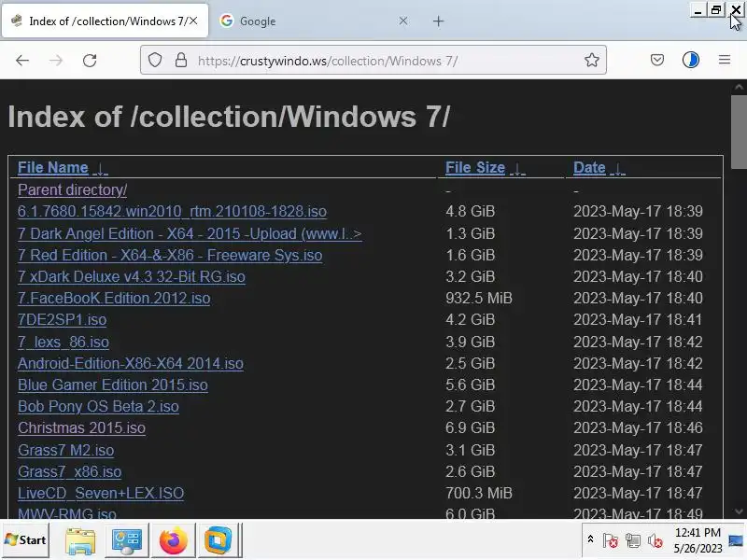Click 7 xDark Deluxe v4.3 32-Bit RG.iso
The image size is (747, 560).
coord(132,276)
